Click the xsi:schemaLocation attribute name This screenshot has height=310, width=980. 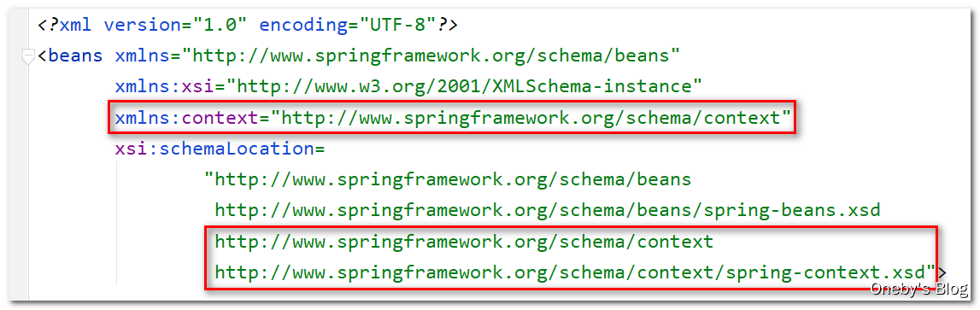pyautogui.click(x=214, y=149)
